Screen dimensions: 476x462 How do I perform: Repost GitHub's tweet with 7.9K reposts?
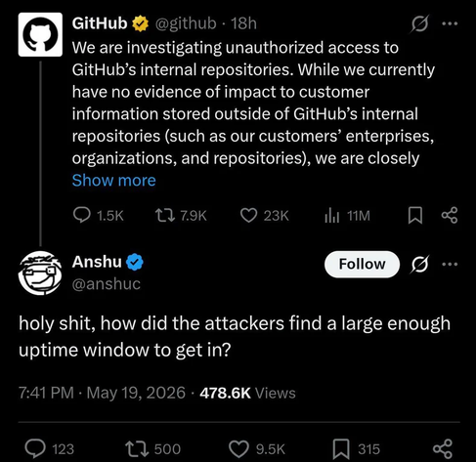181,216
